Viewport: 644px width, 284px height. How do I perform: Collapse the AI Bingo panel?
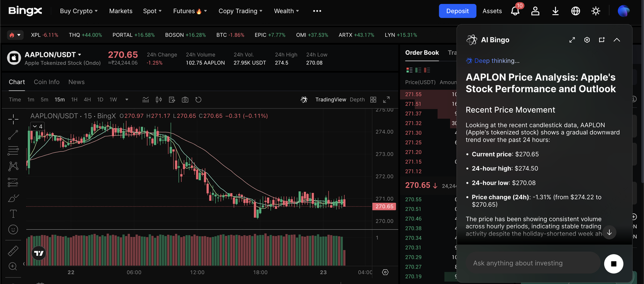(617, 40)
